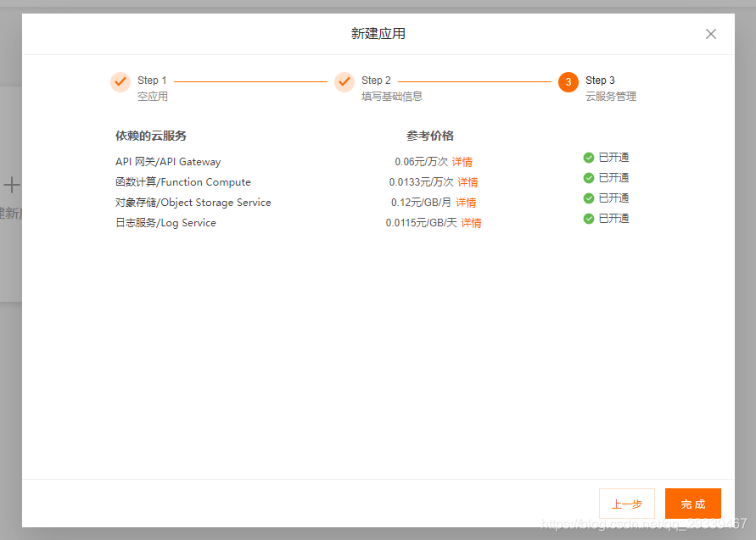
Task: Click the 已开通 badge for Function Compute
Action: [x=606, y=177]
